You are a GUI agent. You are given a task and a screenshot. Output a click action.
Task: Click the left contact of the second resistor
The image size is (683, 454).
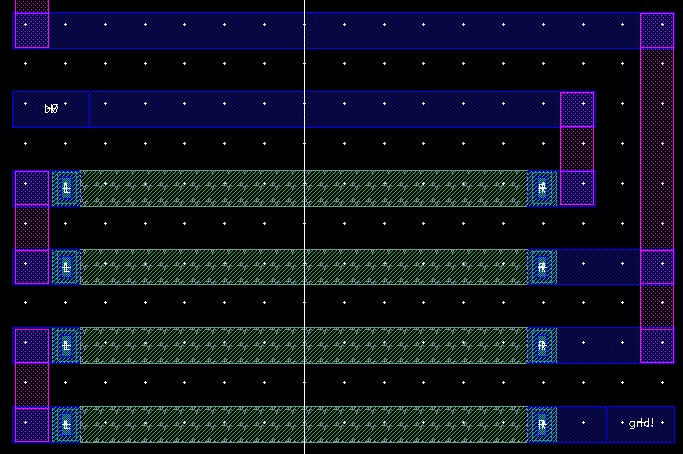point(66,267)
